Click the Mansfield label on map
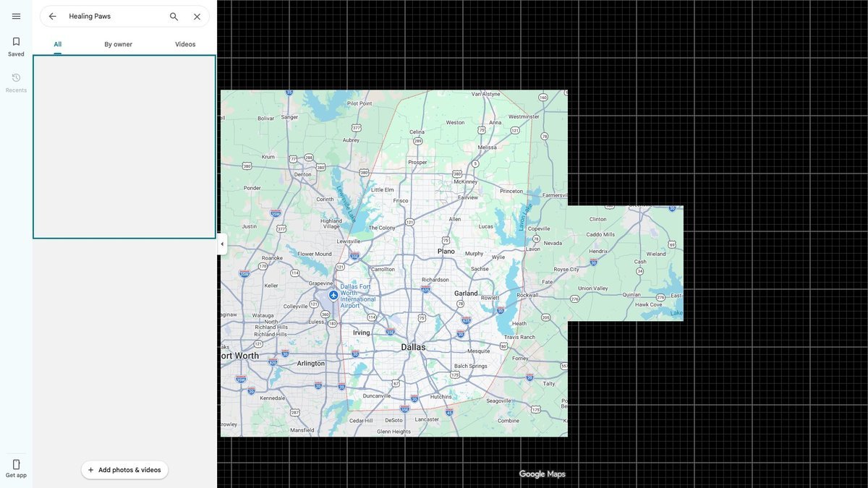Screen dimensions: 868x488 (x=302, y=430)
